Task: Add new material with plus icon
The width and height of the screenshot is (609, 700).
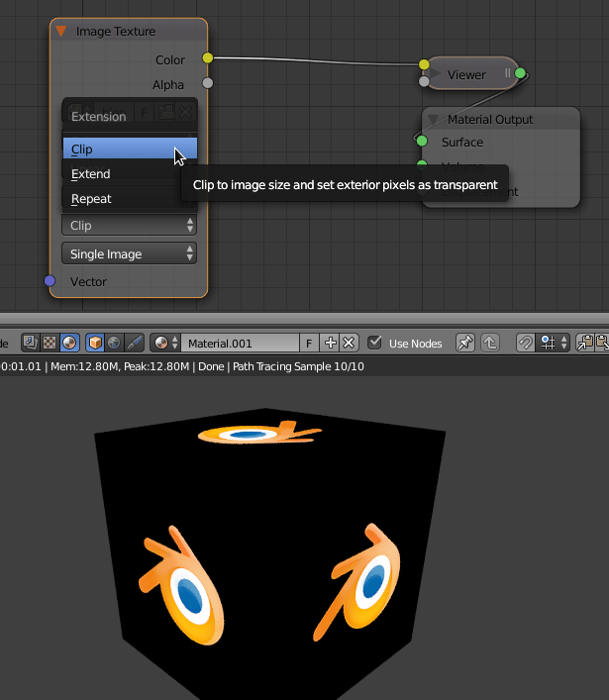Action: [330, 343]
